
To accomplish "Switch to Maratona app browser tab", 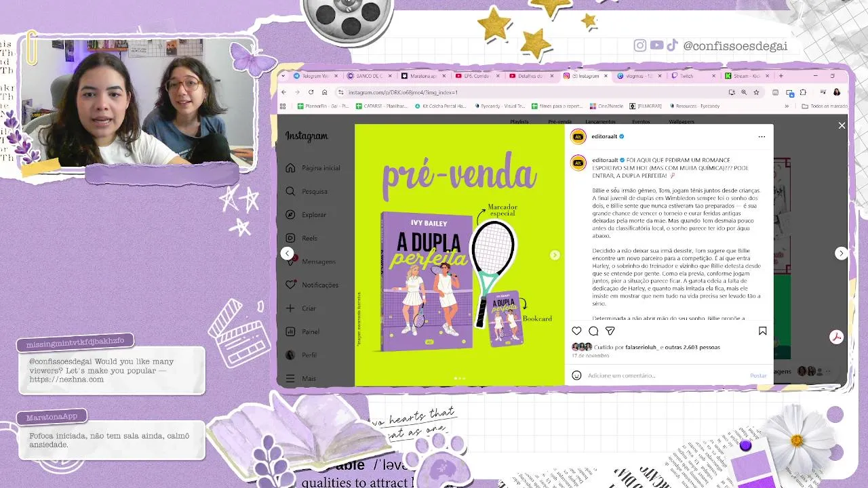I will click(x=422, y=76).
